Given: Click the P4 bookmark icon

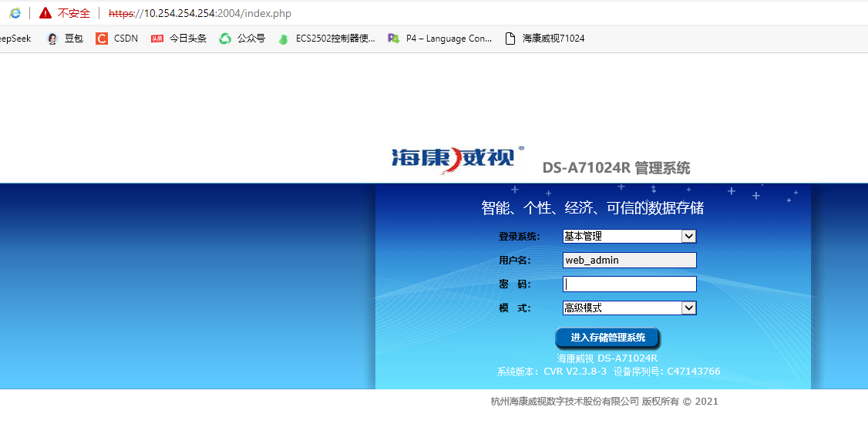Looking at the screenshot, I should pyautogui.click(x=394, y=39).
